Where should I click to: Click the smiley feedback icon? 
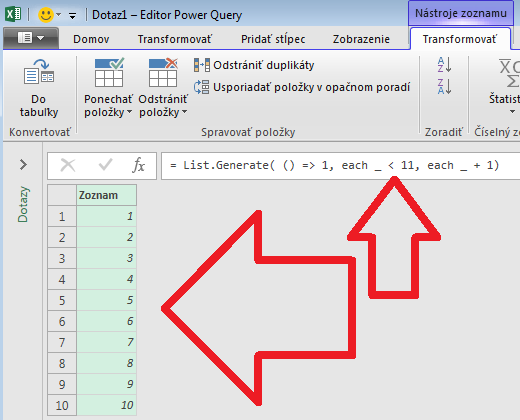[46, 15]
